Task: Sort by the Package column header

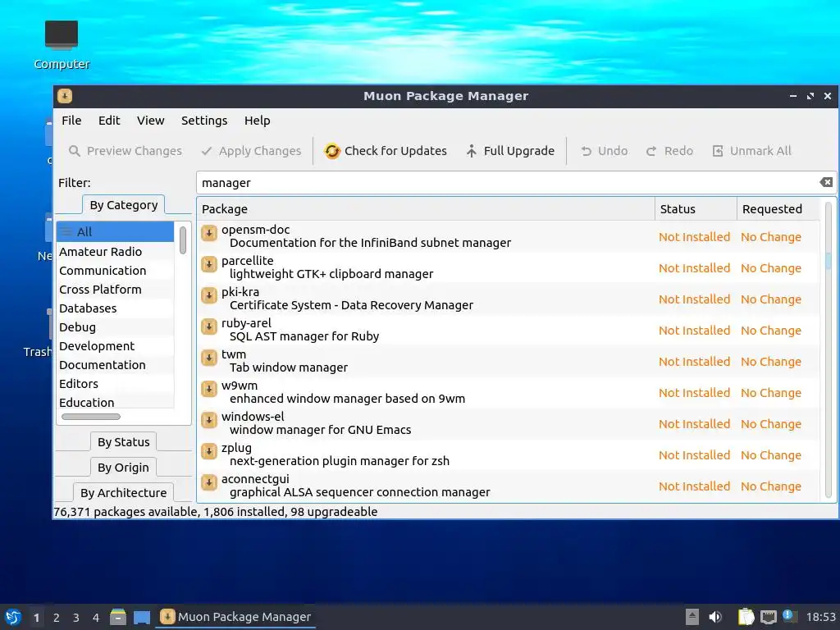Action: (x=426, y=209)
